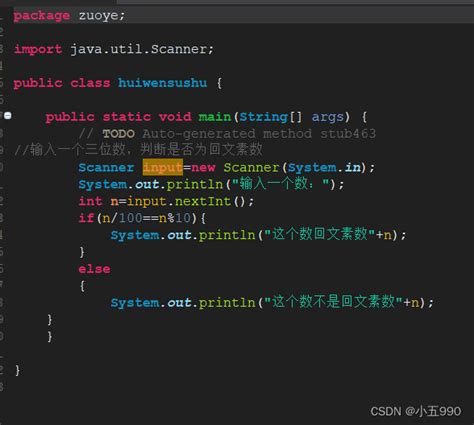This screenshot has width=474, height=425.
Task: Click string "这个数不是回文素数"
Action: click(333, 302)
